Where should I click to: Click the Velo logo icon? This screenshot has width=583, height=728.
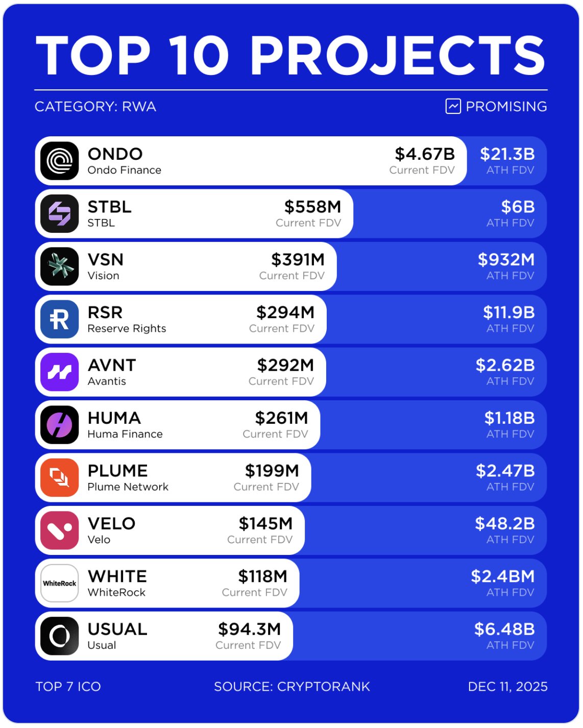coord(60,530)
